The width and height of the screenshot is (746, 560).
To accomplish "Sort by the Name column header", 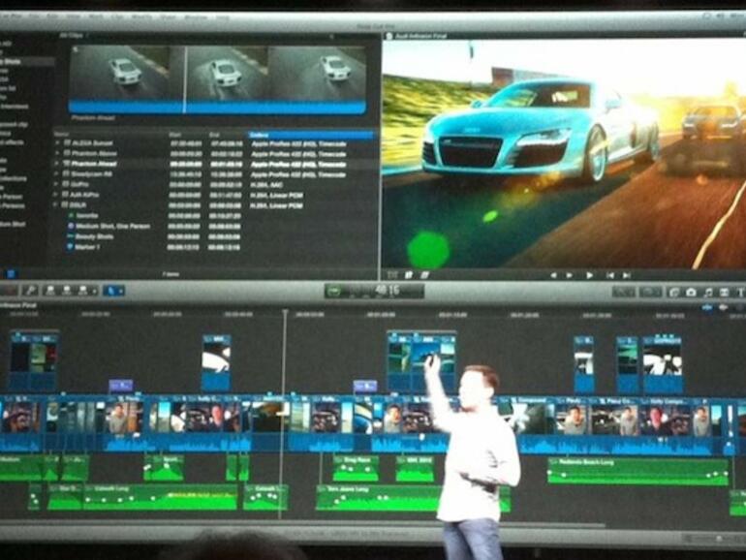I will tap(61, 134).
